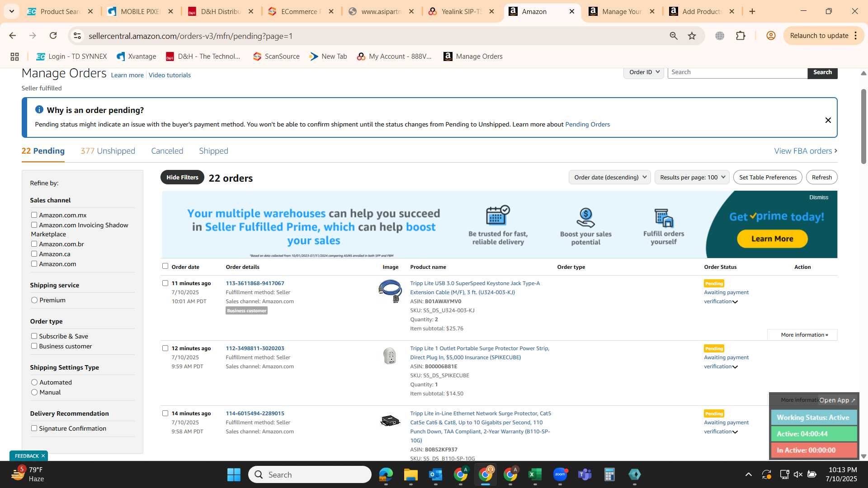Open File Explorer from taskbar
The height and width of the screenshot is (488, 868).
[410, 474]
